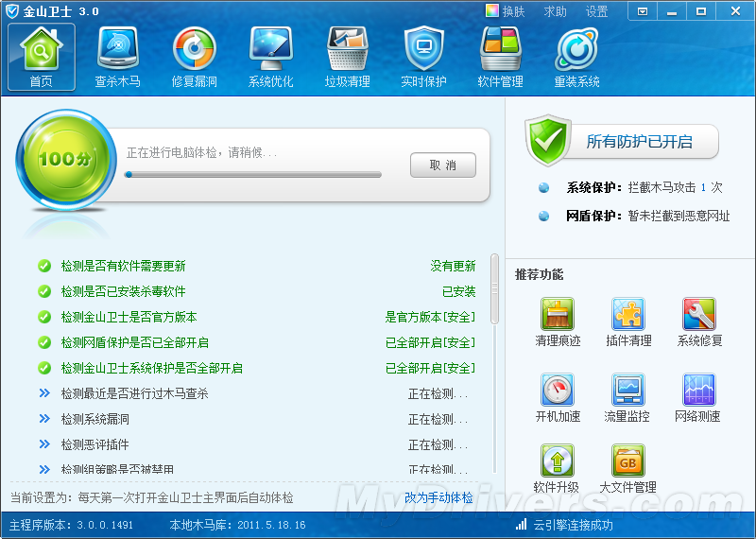The image size is (756, 539).
Task: Click the 所有防护已开启 status button
Action: coord(639,142)
